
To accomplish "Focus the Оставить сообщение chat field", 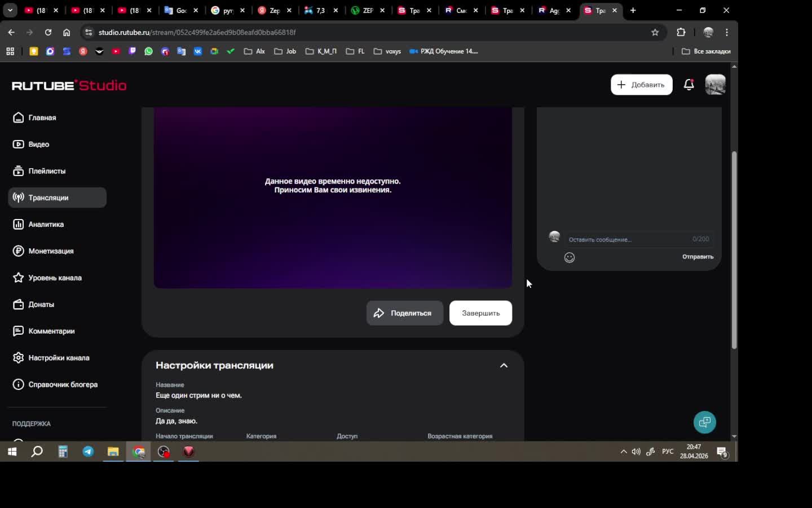I will [x=638, y=239].
